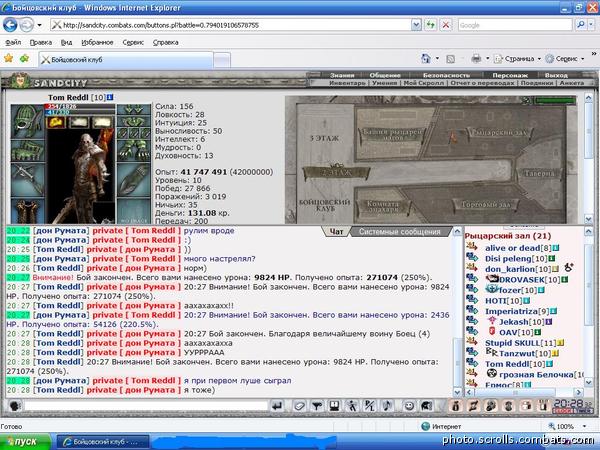Click the eraser clear-chat icon
600x450 pixels.
(x=299, y=406)
